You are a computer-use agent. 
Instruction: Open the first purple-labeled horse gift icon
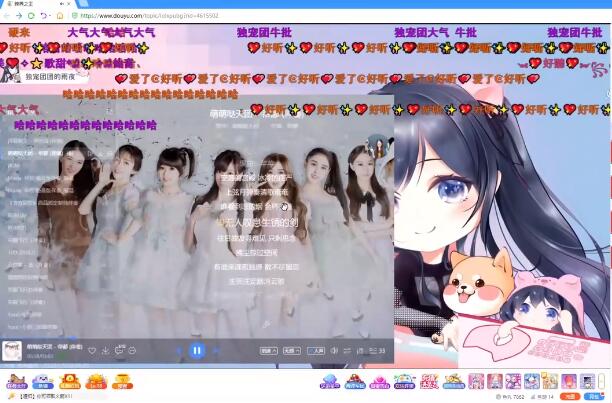point(16,381)
